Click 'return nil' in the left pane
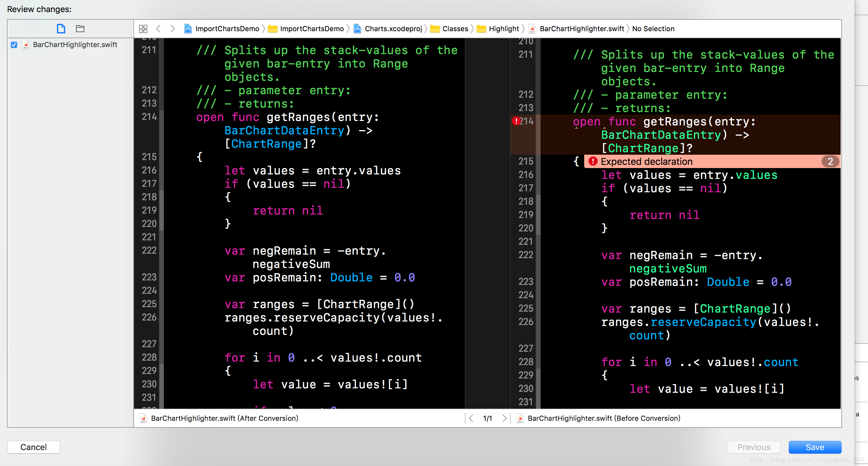Viewport: 868px width, 466px height. click(x=288, y=210)
